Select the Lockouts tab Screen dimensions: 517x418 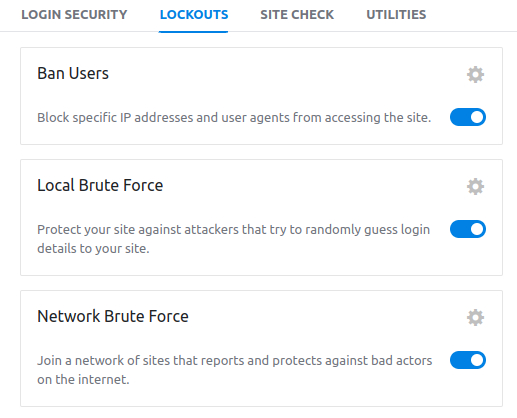194,15
